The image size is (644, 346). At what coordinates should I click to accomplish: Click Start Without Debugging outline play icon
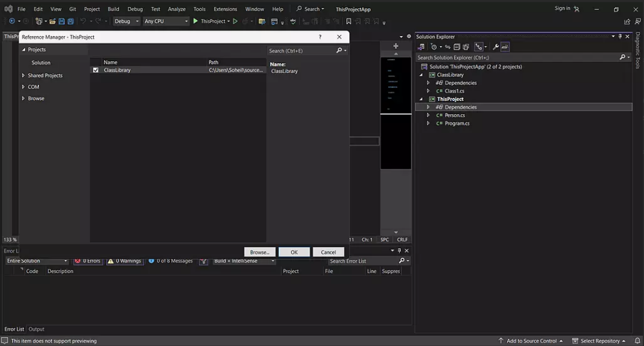(x=235, y=21)
